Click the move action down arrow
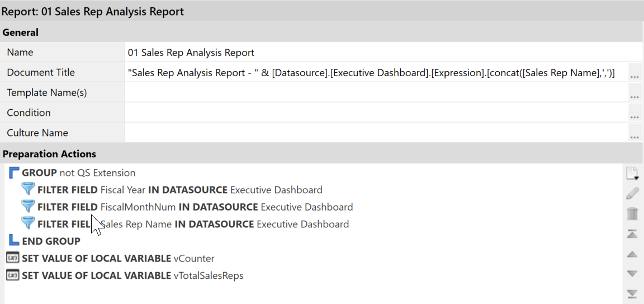 coord(632,274)
